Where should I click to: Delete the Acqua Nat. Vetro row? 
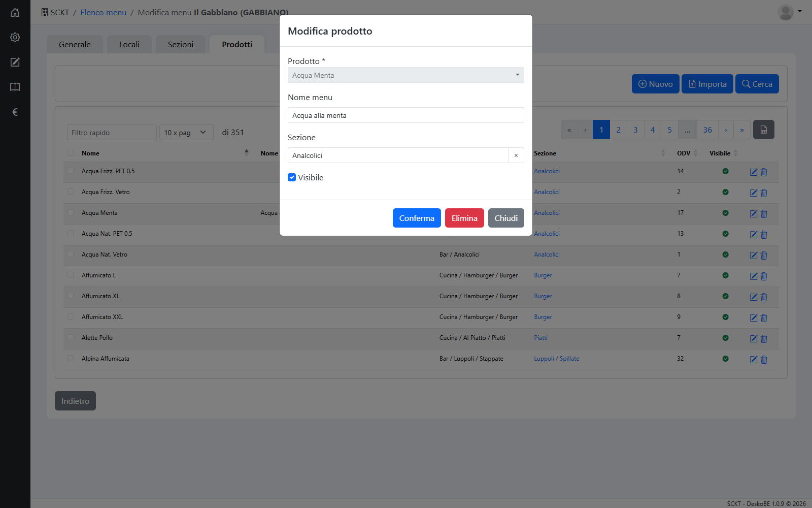764,256
